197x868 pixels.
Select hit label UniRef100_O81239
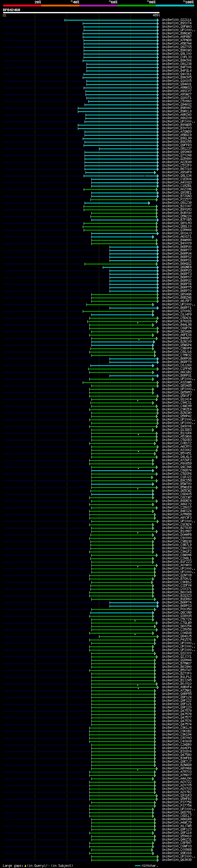(176, 203)
